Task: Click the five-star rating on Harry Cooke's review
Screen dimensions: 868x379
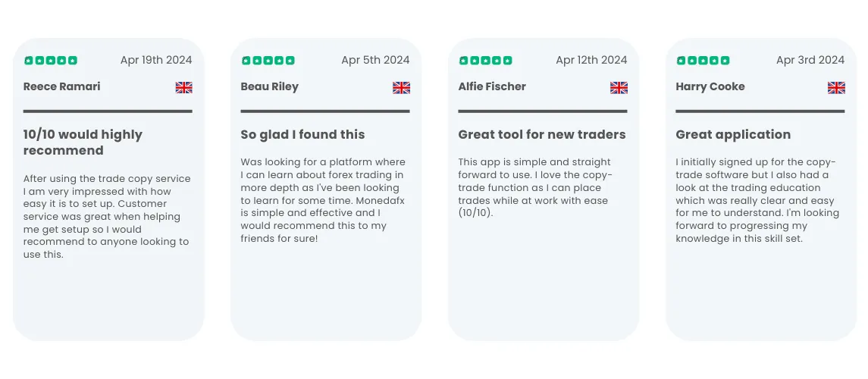Action: coord(703,61)
